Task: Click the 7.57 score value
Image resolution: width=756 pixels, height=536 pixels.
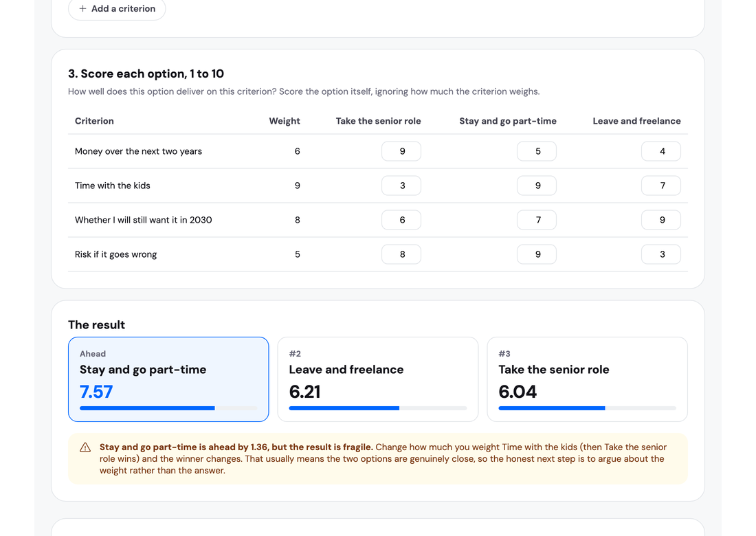Action: click(96, 392)
